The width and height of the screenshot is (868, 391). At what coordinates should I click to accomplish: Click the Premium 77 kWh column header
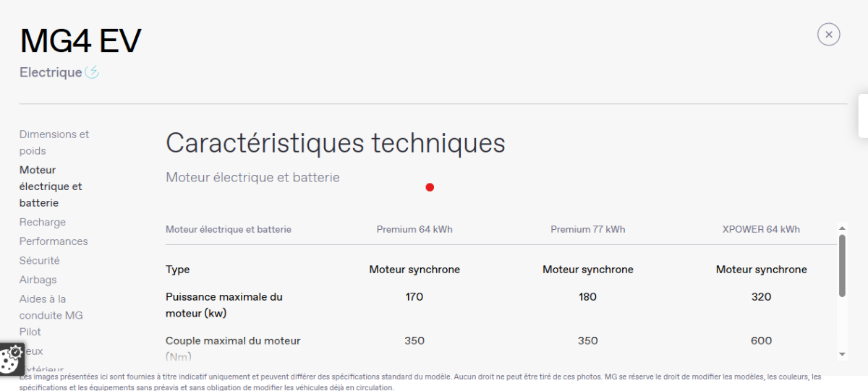(587, 230)
